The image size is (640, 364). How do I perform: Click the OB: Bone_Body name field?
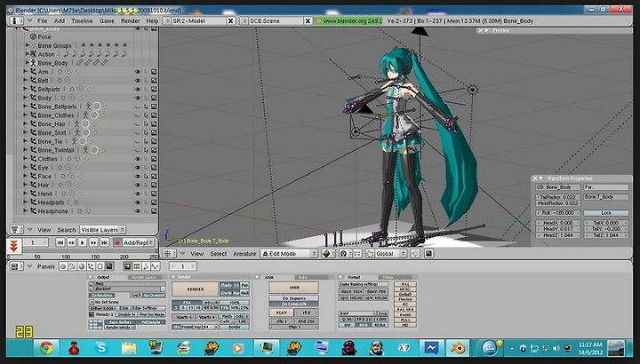[557, 187]
